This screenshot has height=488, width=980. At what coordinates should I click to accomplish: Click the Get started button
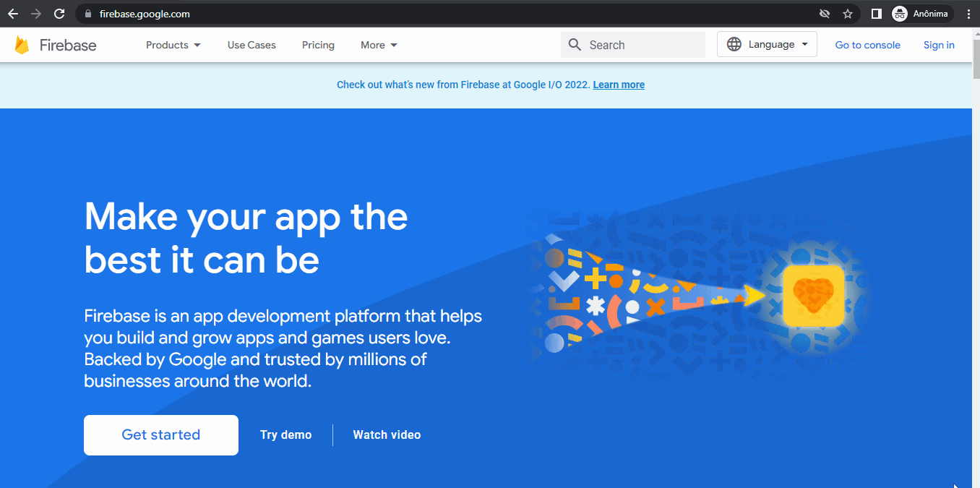[161, 435]
